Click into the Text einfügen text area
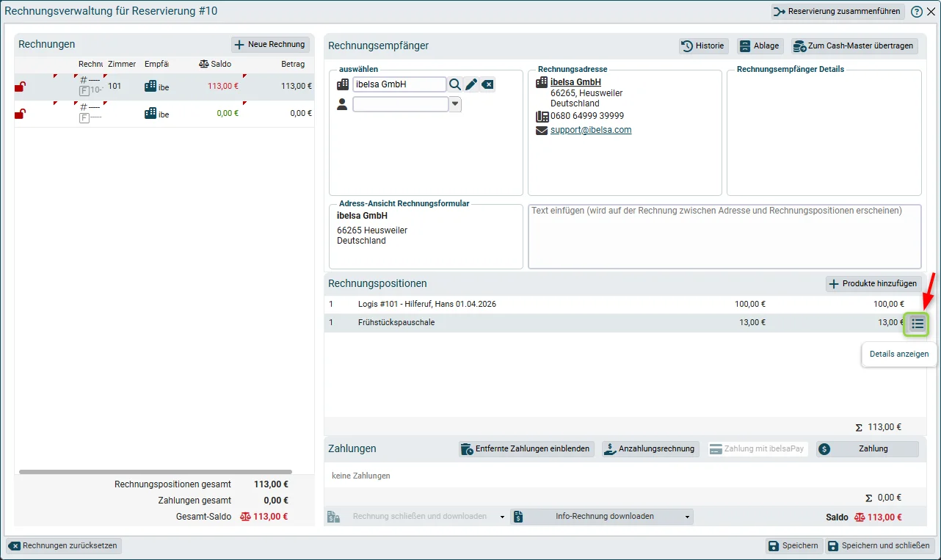Image resolution: width=941 pixels, height=560 pixels. click(724, 236)
